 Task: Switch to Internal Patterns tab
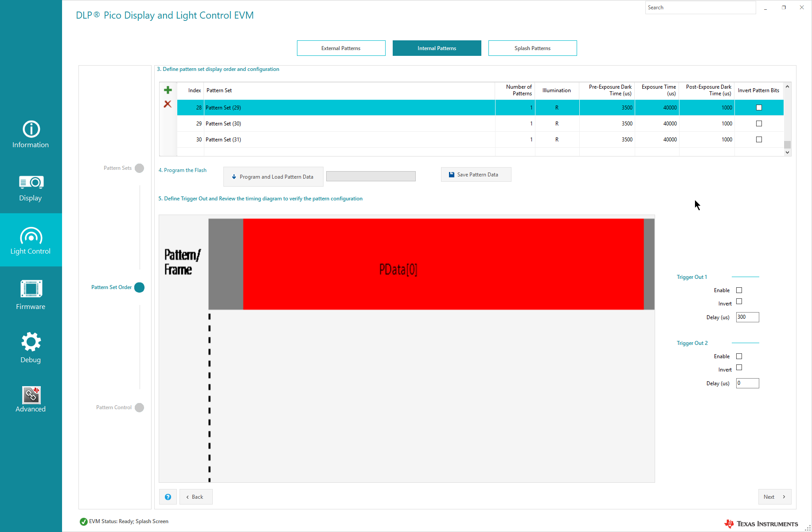[437, 48]
